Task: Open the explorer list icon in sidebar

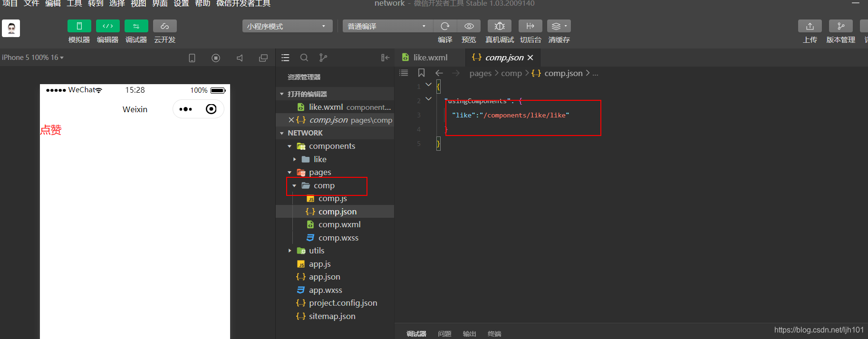Action: [x=285, y=58]
